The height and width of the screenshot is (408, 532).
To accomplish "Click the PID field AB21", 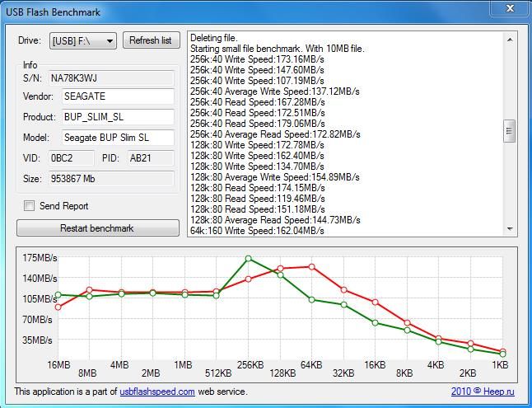I will [x=151, y=158].
